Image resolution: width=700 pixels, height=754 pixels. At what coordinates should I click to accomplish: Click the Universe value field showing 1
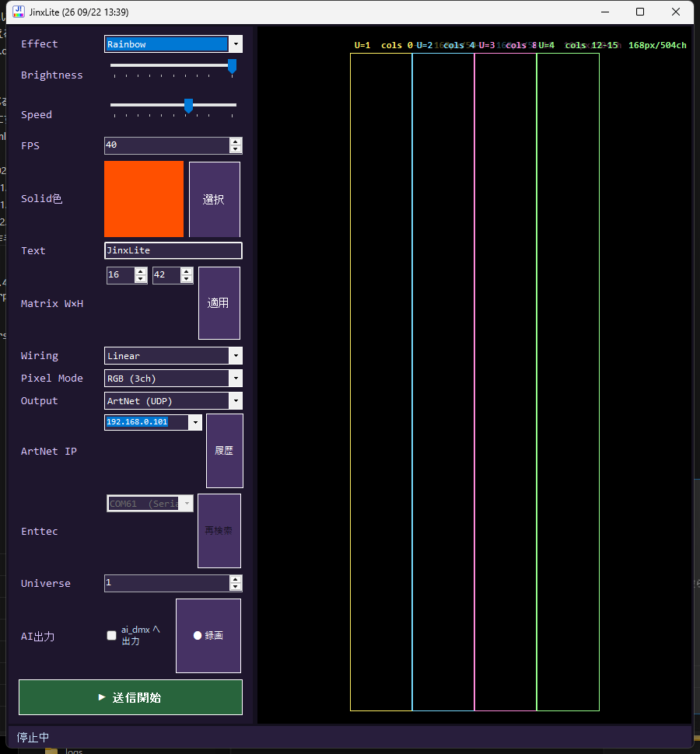click(167, 583)
